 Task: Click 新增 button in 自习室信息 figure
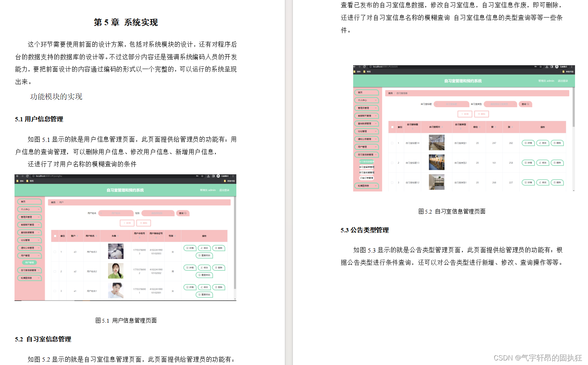(465, 114)
